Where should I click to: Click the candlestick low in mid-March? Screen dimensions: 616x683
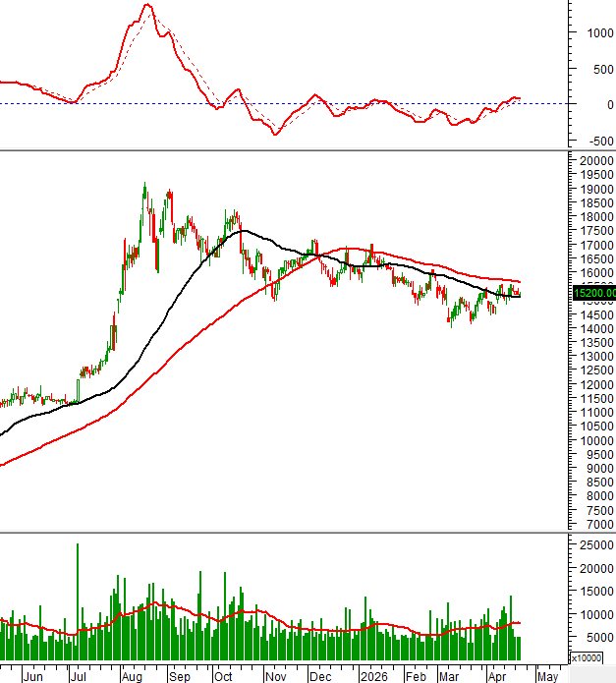pyautogui.click(x=450, y=323)
